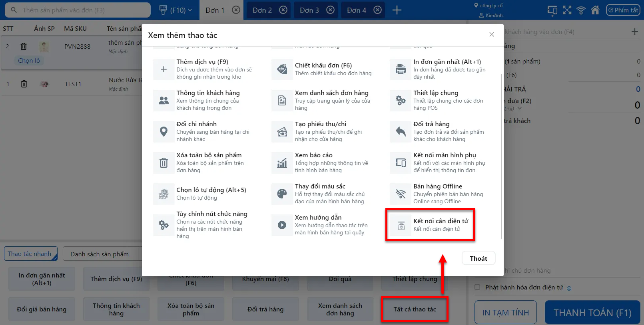The height and width of the screenshot is (325, 644).
Task: Open Tùy chỉnh nút chức năng gears icon
Action: 163,225
